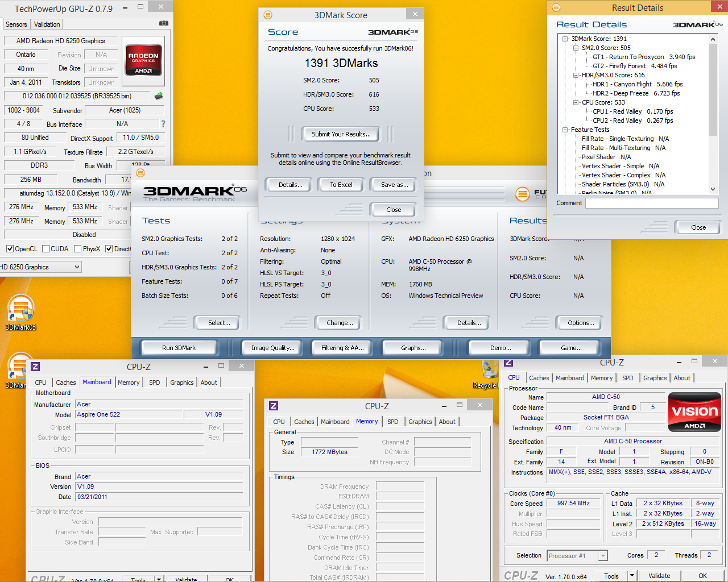Viewport: 728px width, 582px height.
Task: Toggle the OpenCL checkbox in GPU-Z
Action: (10, 249)
